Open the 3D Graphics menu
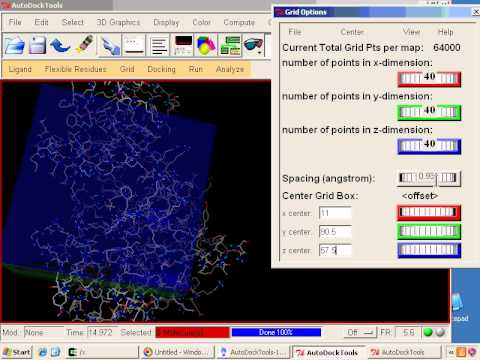Viewport: 480px width, 360px height. coord(118,22)
